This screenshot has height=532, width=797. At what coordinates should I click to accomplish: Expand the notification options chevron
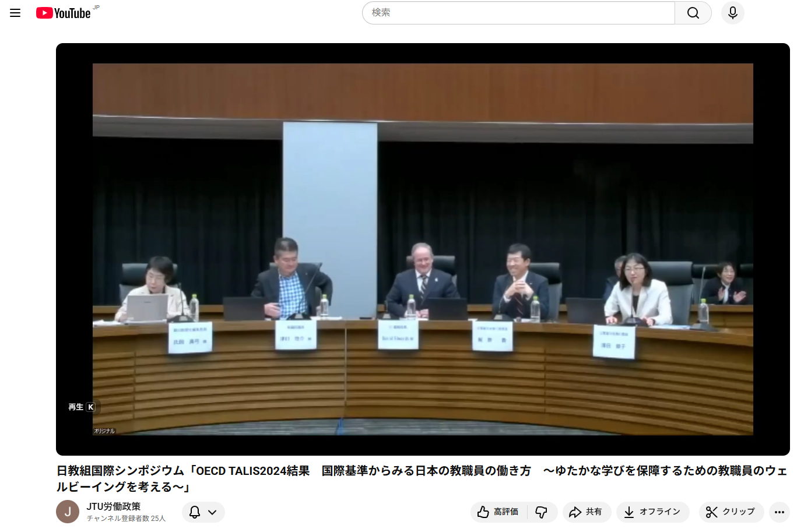213,512
